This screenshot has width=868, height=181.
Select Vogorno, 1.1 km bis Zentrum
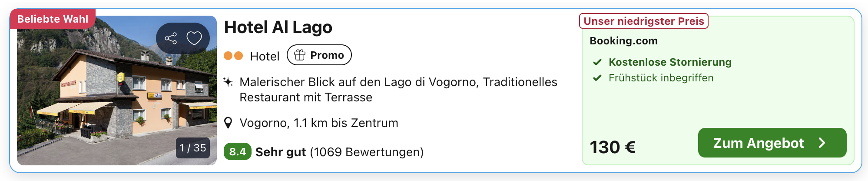click(318, 123)
